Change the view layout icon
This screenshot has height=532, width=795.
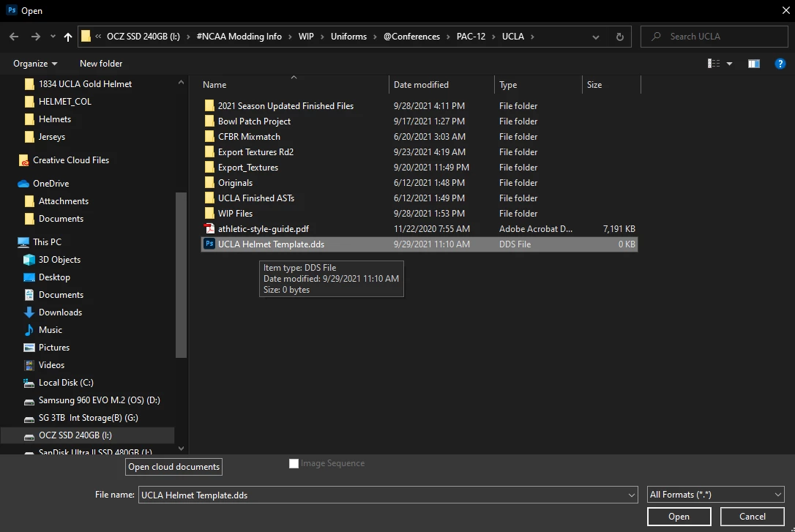point(713,64)
